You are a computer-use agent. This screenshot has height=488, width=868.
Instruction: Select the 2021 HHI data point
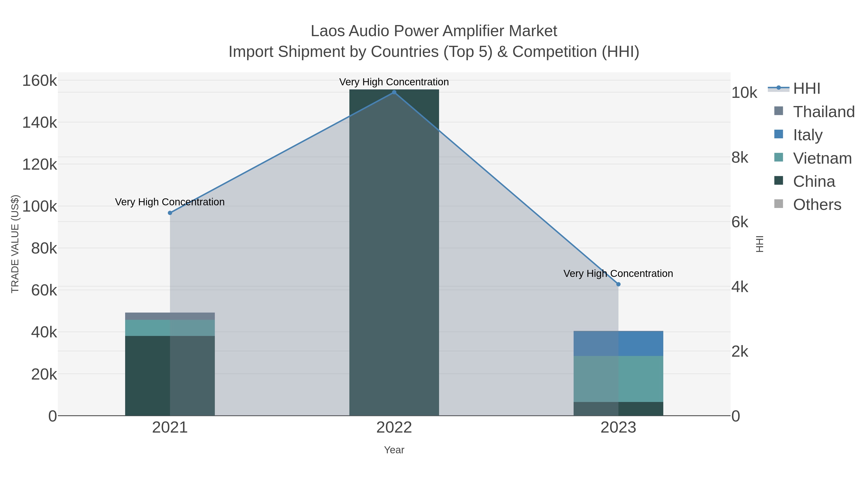[x=170, y=213]
